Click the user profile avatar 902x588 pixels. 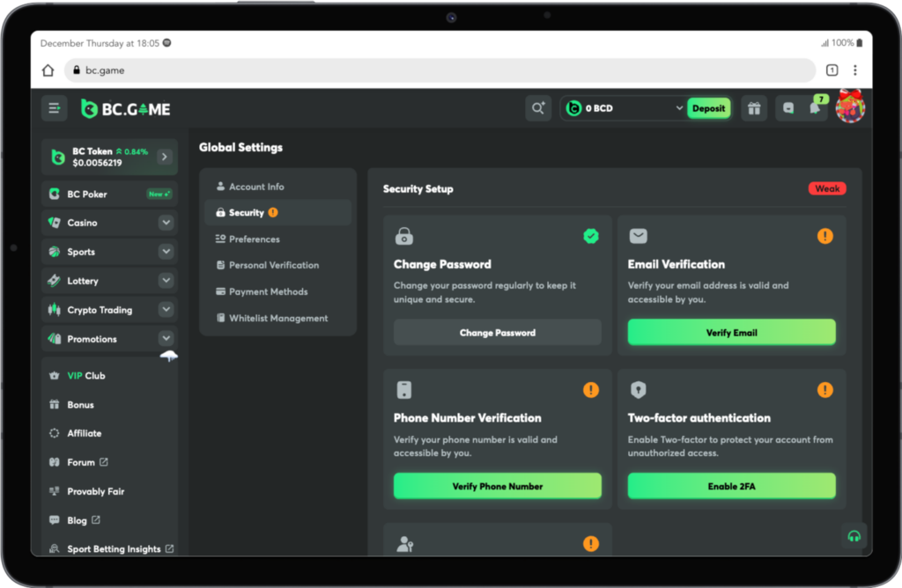coord(850,107)
